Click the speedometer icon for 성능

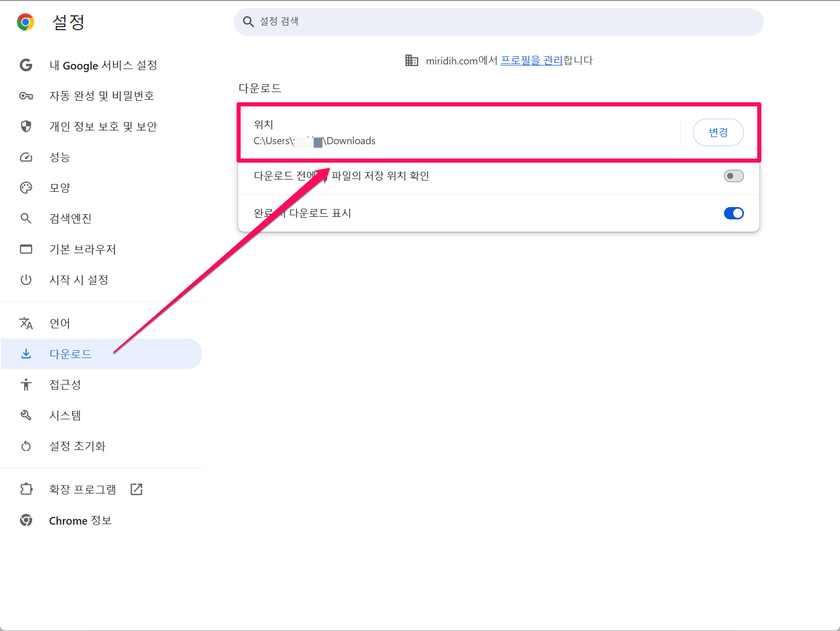point(26,157)
